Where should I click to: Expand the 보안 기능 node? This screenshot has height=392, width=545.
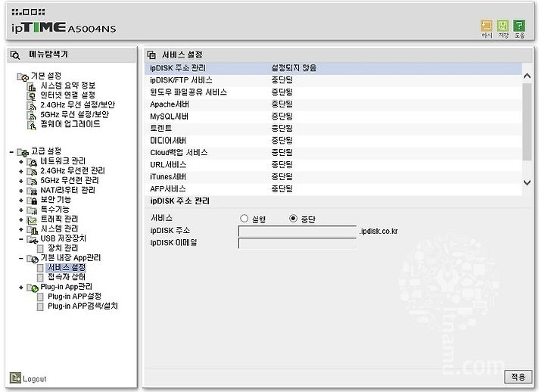click(x=21, y=201)
